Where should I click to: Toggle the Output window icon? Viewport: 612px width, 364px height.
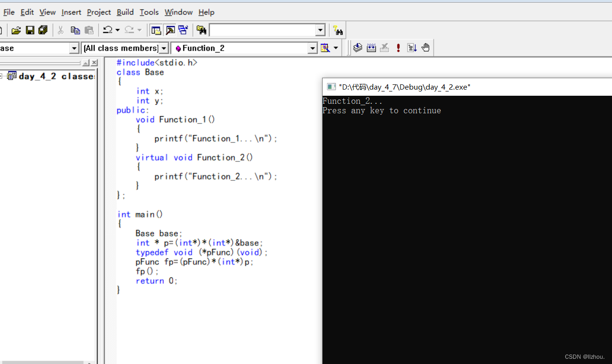(x=170, y=30)
